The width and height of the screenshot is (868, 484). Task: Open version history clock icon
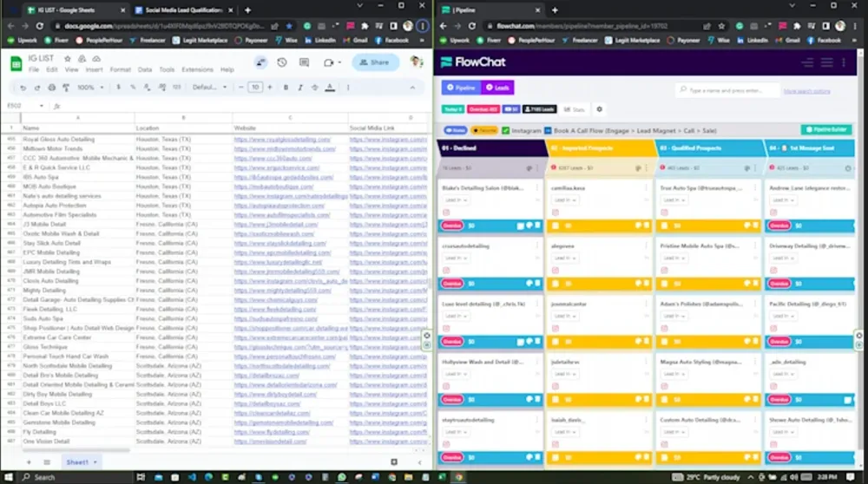pyautogui.click(x=282, y=62)
